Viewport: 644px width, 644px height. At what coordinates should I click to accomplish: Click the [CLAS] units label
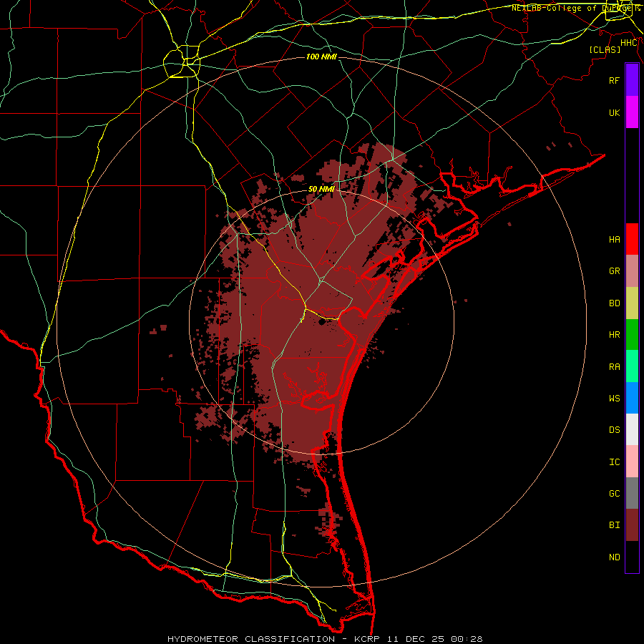pyautogui.click(x=605, y=49)
